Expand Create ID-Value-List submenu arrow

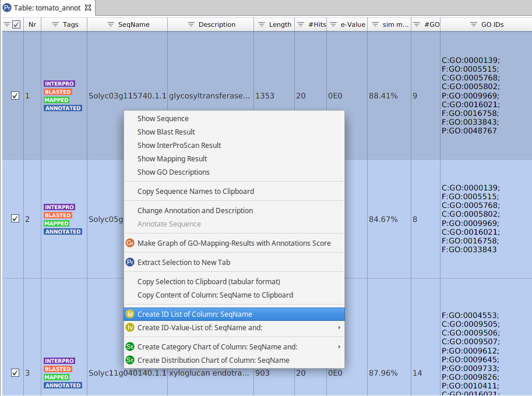pyautogui.click(x=339, y=328)
